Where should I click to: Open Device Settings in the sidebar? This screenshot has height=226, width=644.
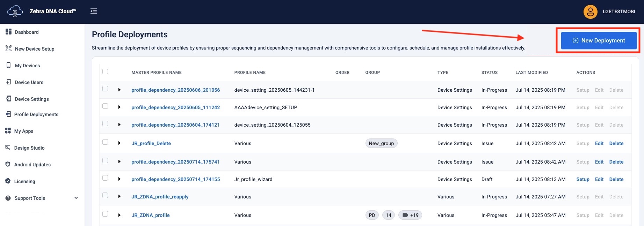click(32, 99)
